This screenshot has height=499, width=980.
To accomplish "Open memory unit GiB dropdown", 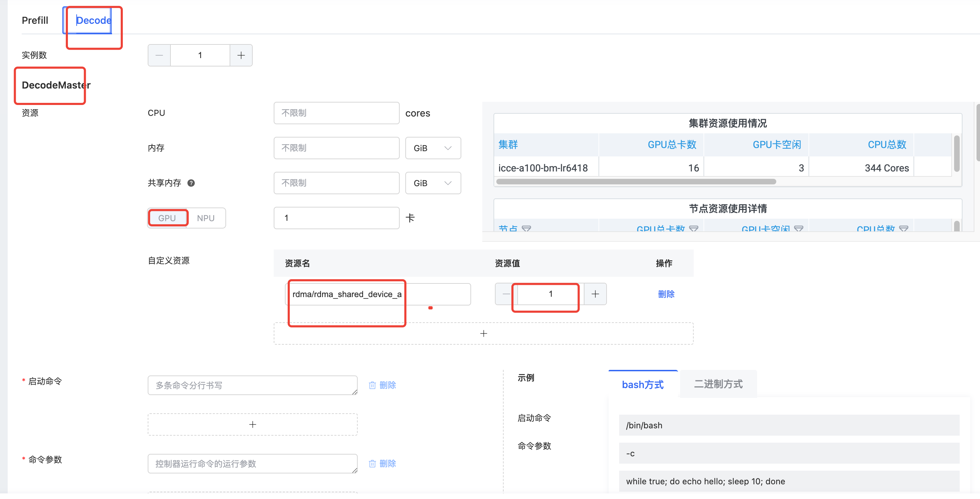I will pos(433,148).
